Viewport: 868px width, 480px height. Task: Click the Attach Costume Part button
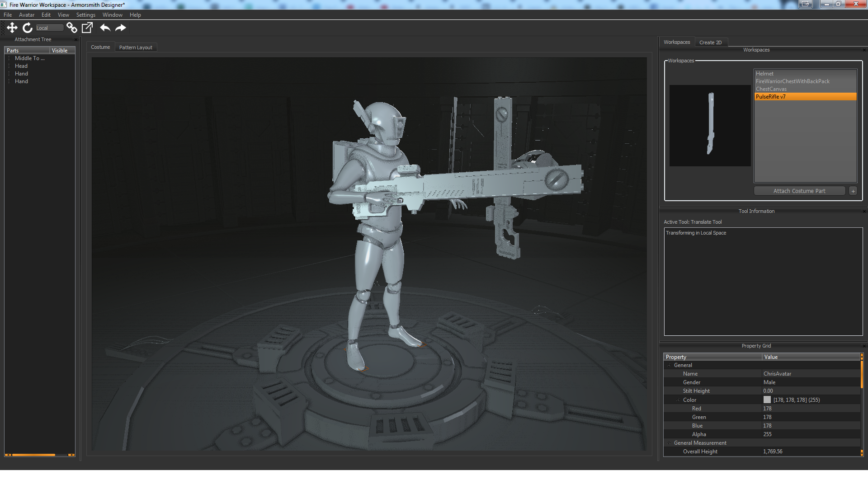pos(799,191)
